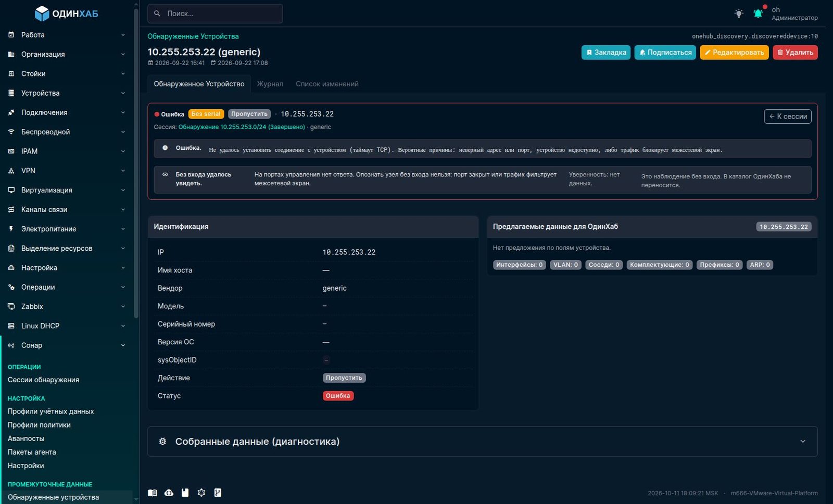Open the Обнаружение 10.255.253.0/24 session link

click(x=242, y=127)
